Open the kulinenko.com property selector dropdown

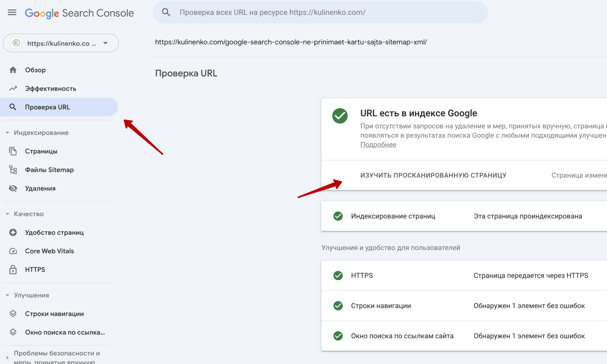click(x=61, y=43)
